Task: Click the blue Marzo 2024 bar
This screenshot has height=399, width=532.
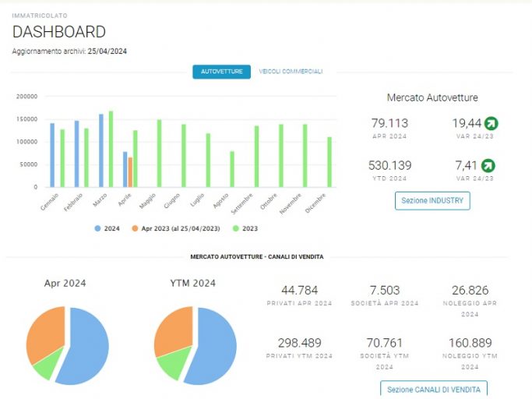Action: [x=101, y=150]
